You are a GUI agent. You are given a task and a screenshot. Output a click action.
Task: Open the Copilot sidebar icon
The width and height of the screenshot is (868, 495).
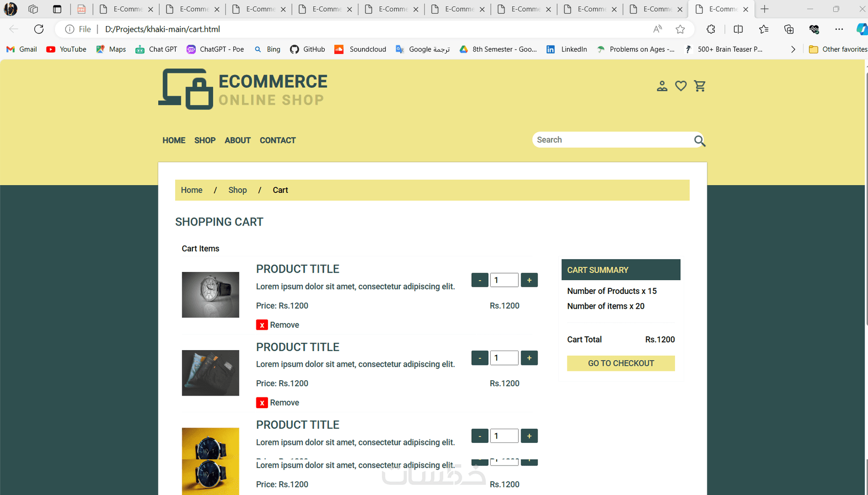click(x=862, y=29)
